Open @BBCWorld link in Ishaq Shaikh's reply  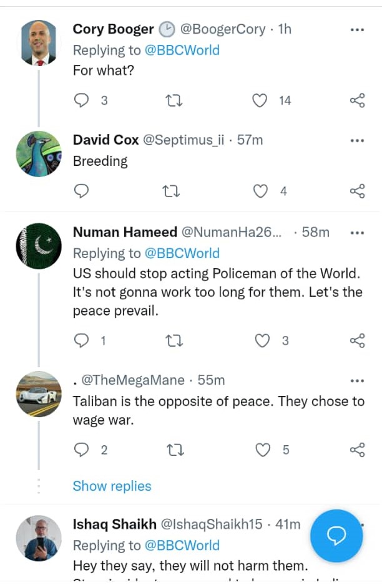(x=182, y=546)
